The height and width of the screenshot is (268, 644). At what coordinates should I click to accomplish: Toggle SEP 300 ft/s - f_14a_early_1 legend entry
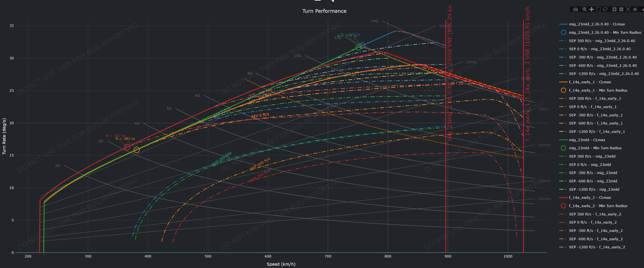click(595, 98)
